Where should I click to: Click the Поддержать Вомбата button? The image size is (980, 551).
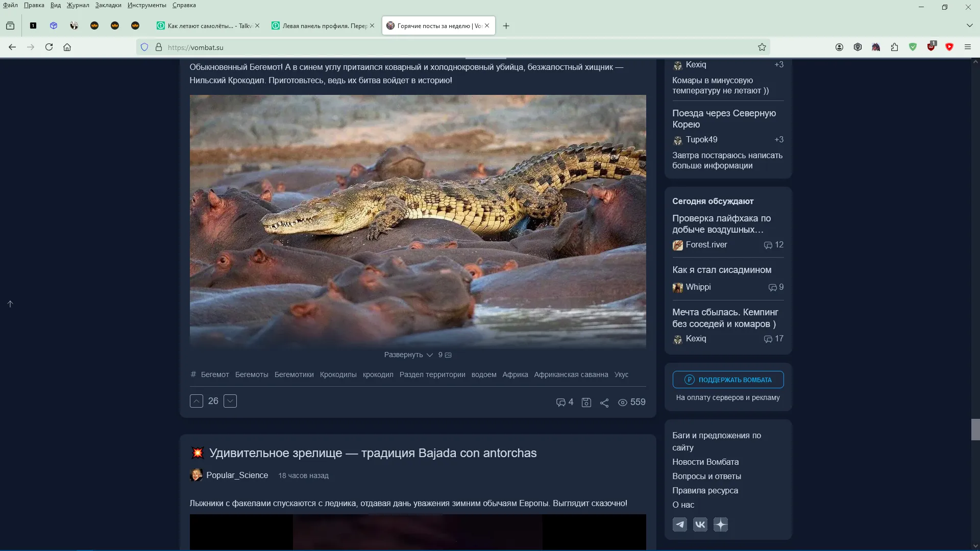coord(728,380)
